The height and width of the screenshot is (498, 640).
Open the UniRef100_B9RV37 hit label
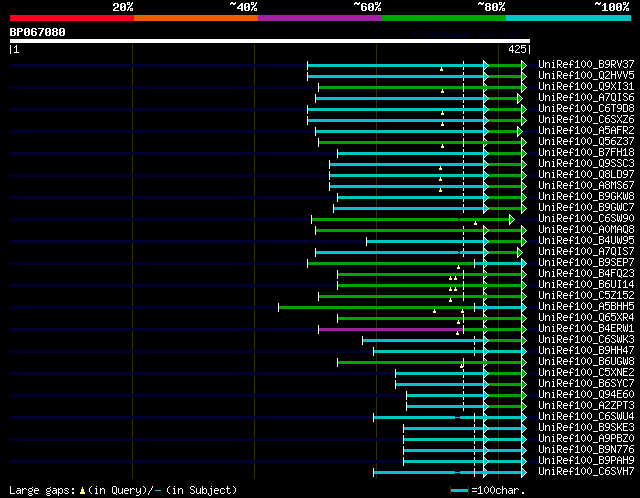[586, 64]
